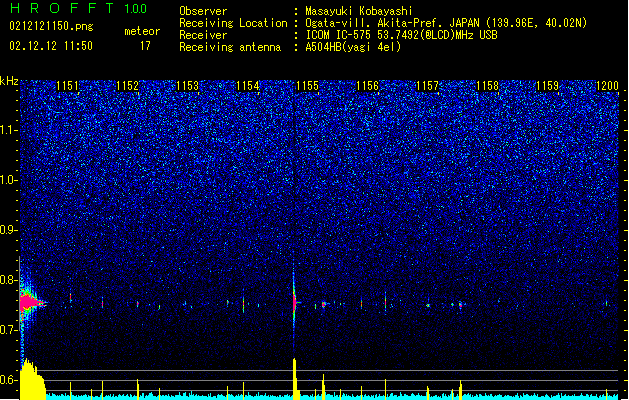This screenshot has height=400, width=629.
Task: Click the 1200 time marker
Action: (607, 86)
